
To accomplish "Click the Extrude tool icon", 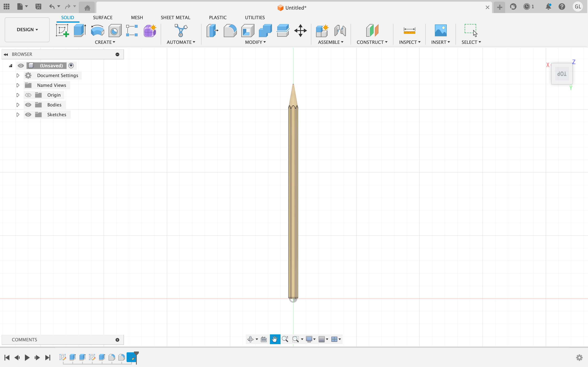I will (x=80, y=31).
